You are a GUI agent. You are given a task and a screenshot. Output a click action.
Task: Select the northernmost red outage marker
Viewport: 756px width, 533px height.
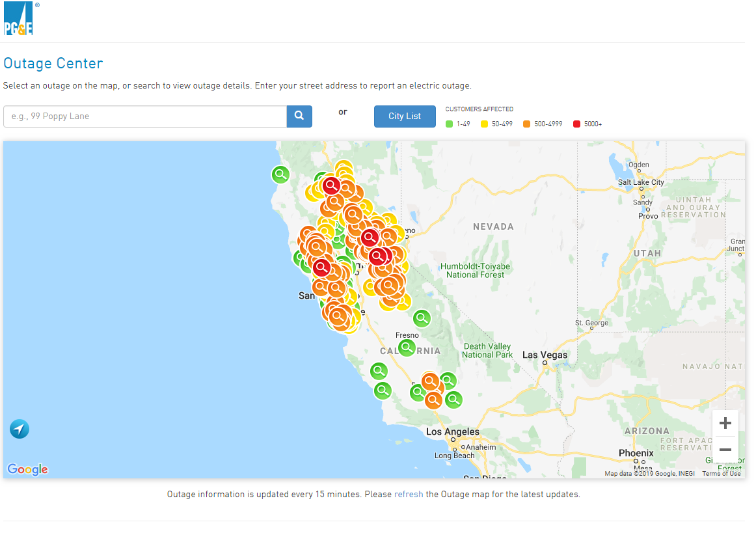coord(331,185)
